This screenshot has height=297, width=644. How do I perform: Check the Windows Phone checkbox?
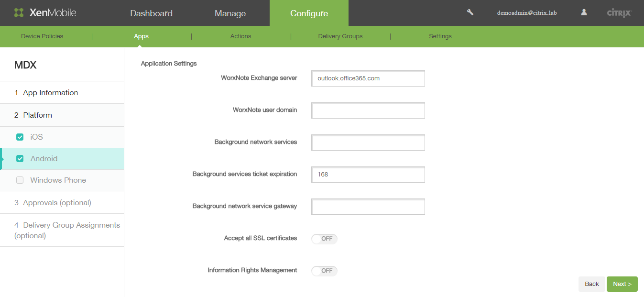tap(20, 180)
